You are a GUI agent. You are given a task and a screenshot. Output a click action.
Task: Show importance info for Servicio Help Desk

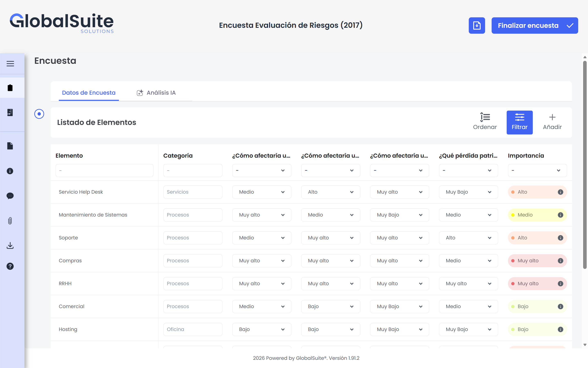561,192
